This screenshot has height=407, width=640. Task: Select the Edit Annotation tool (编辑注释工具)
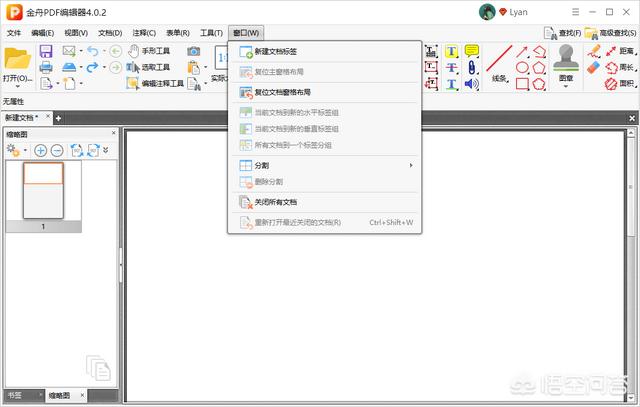(155, 84)
